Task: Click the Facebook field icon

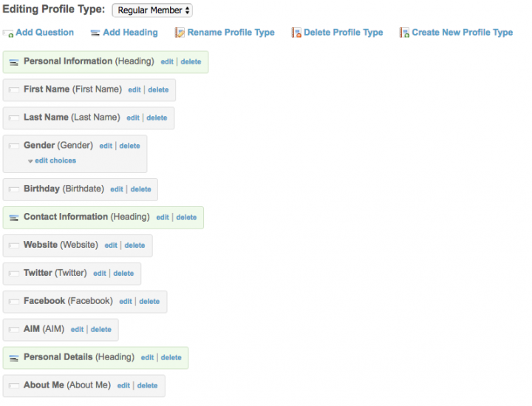Action: pos(14,302)
